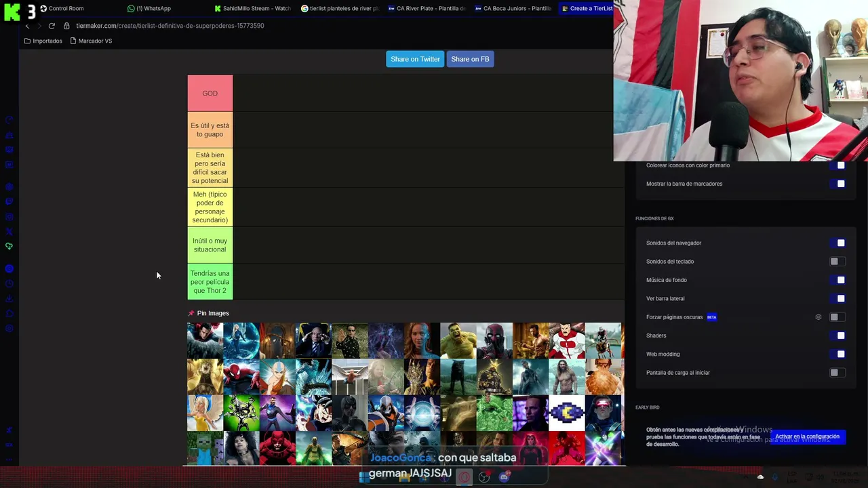
Task: Turn off Música de fondo
Action: 837,280
